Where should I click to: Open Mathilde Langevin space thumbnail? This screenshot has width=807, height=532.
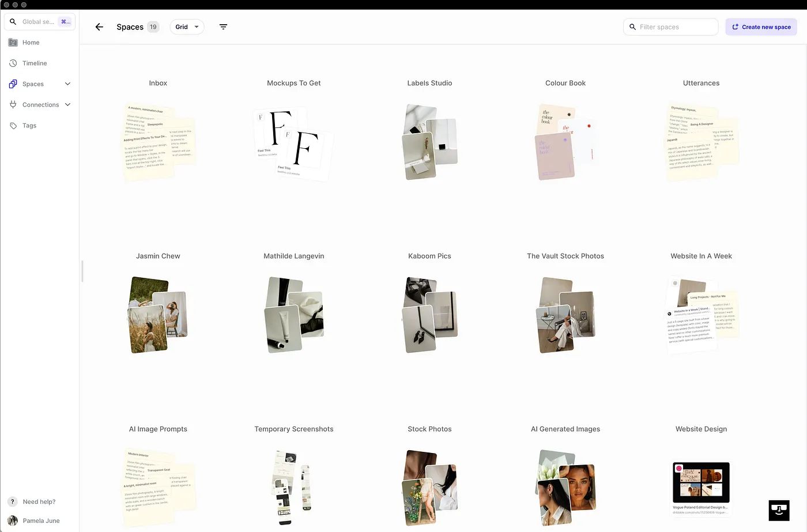(x=294, y=315)
